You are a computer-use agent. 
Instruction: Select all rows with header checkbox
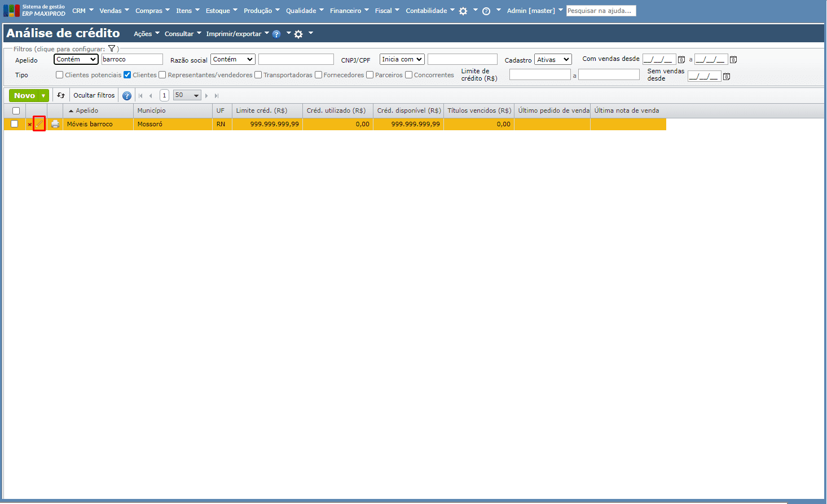click(16, 111)
